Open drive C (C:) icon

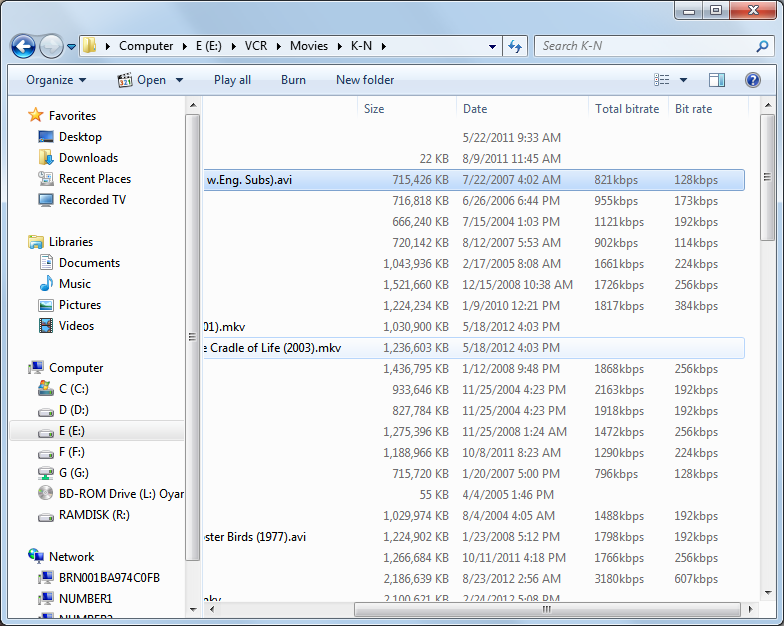click(x=46, y=388)
